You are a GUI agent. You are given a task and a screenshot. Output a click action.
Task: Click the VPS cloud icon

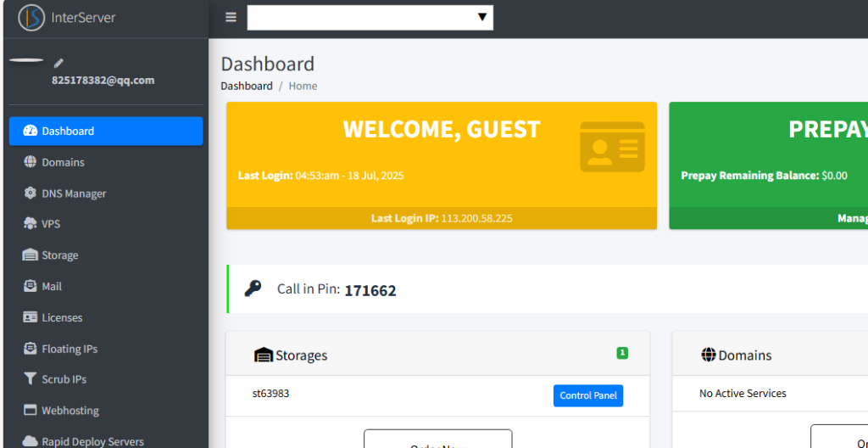(x=30, y=224)
